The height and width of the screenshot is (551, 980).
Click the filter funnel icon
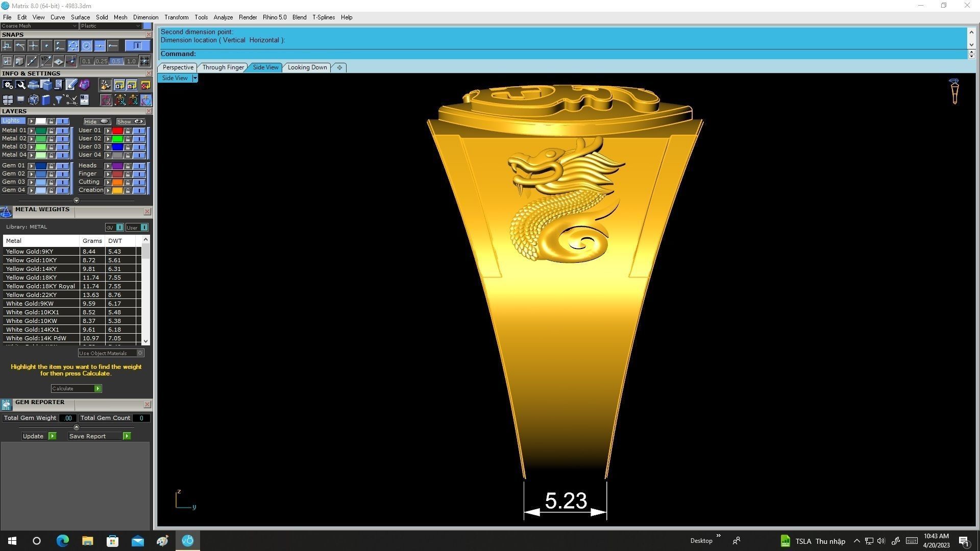58,100
